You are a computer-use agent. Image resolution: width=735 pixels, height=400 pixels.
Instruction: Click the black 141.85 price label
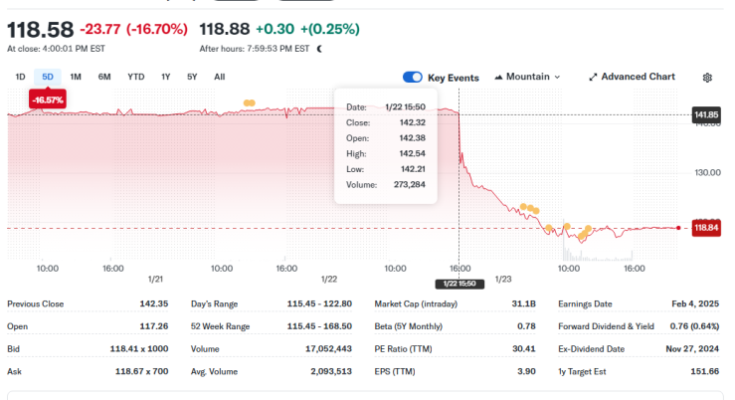click(706, 115)
